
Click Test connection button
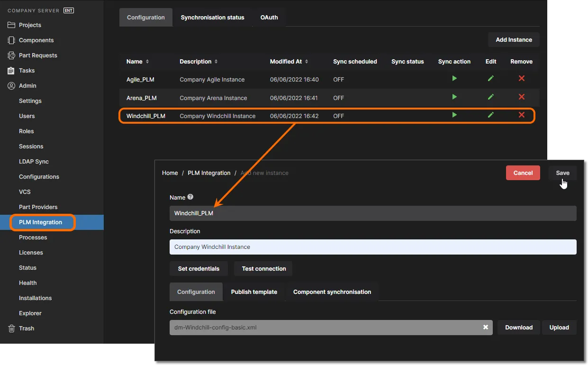pos(264,269)
